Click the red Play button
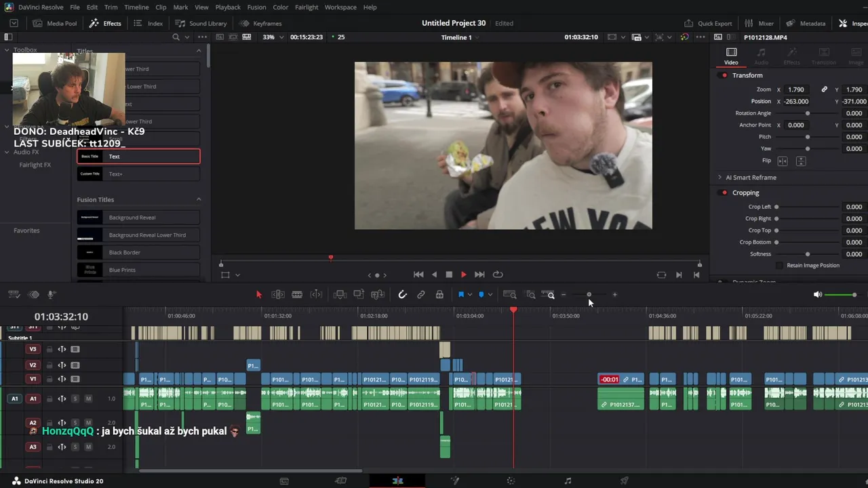 click(x=464, y=274)
